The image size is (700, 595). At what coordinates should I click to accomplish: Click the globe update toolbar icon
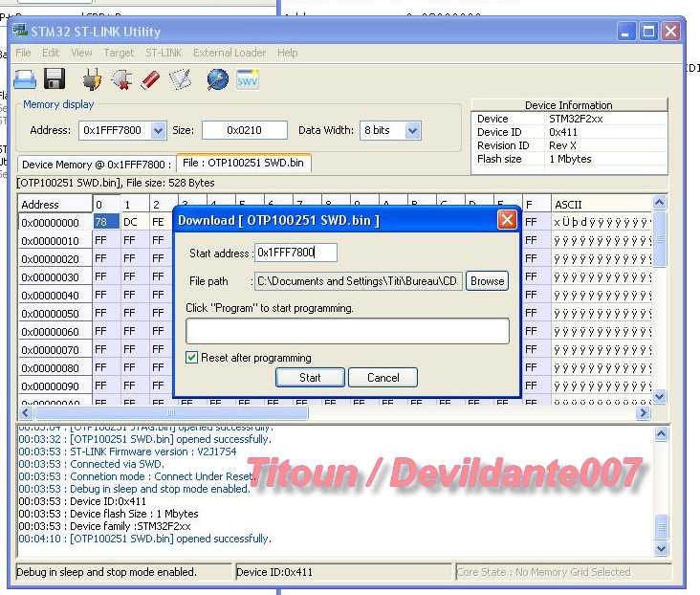pos(217,79)
